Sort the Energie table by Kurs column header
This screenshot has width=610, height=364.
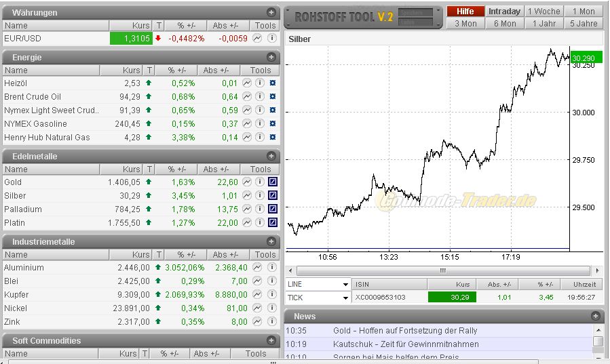coord(121,70)
